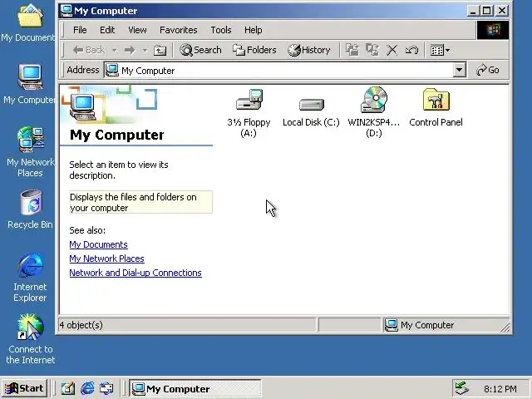The image size is (532, 399).
Task: Click the Back toolbar button
Action: [89, 50]
